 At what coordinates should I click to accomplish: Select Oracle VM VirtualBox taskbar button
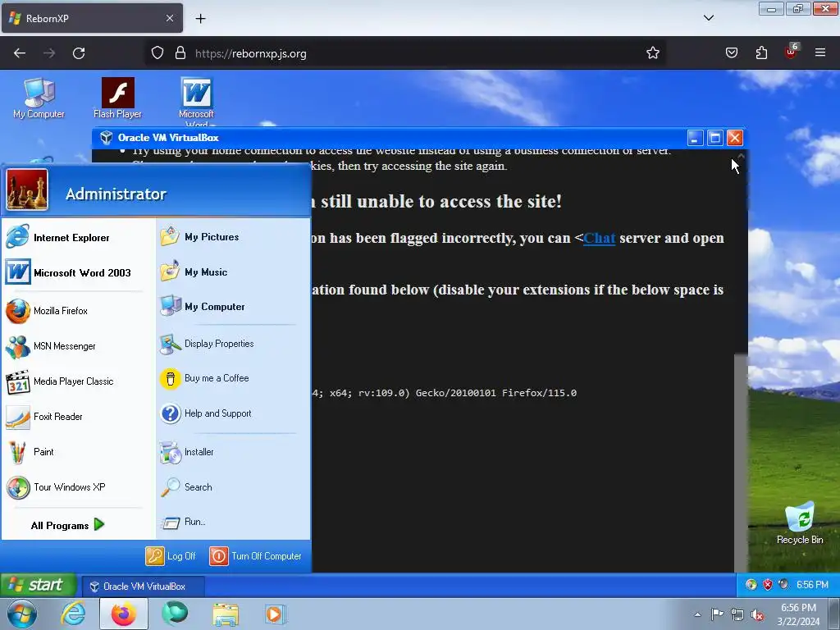[143, 586]
